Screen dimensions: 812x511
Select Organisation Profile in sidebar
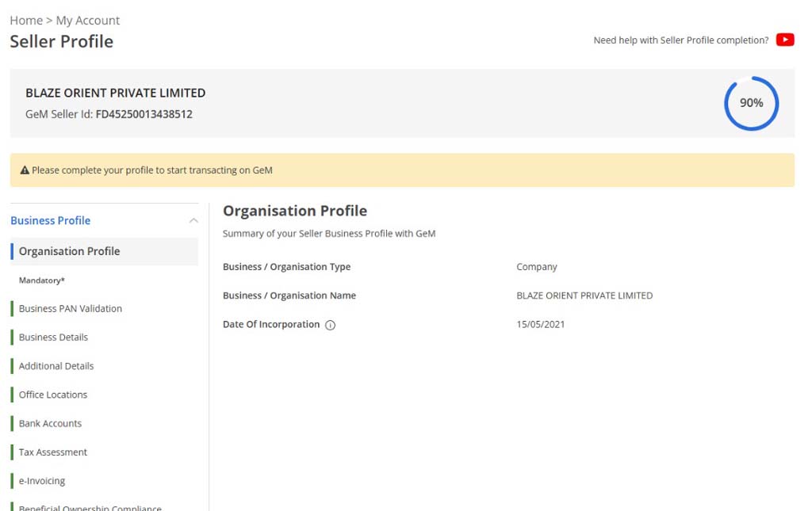[70, 251]
